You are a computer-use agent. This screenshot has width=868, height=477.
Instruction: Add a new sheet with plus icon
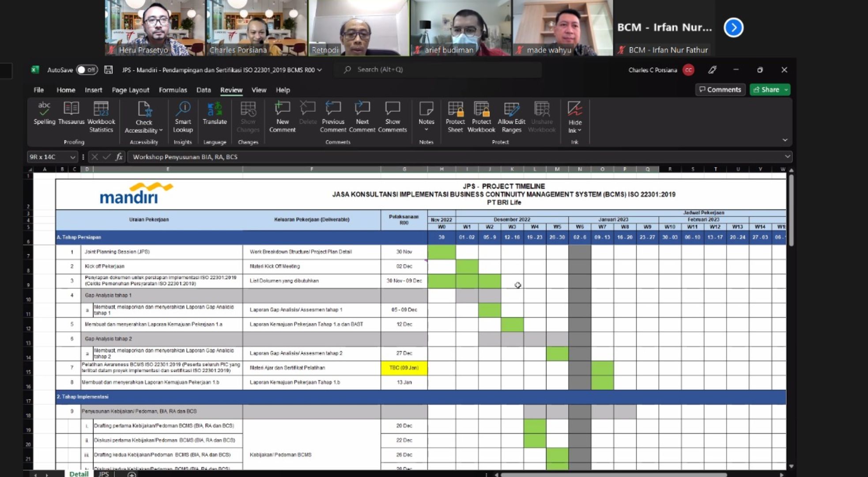(132, 474)
